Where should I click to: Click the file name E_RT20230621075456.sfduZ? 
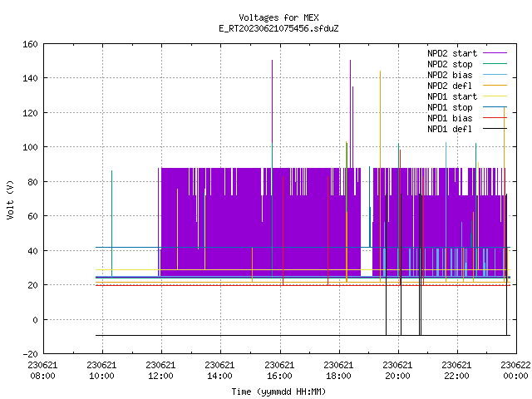(x=278, y=28)
